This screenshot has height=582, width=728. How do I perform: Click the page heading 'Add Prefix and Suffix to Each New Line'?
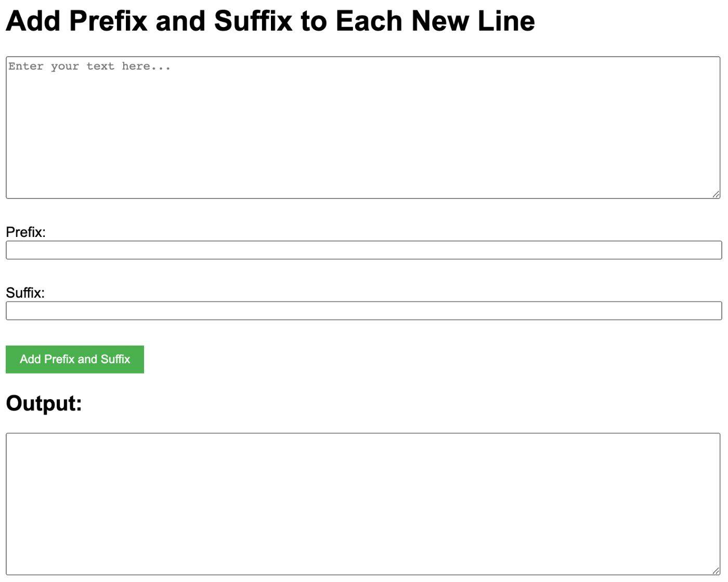coord(270,22)
